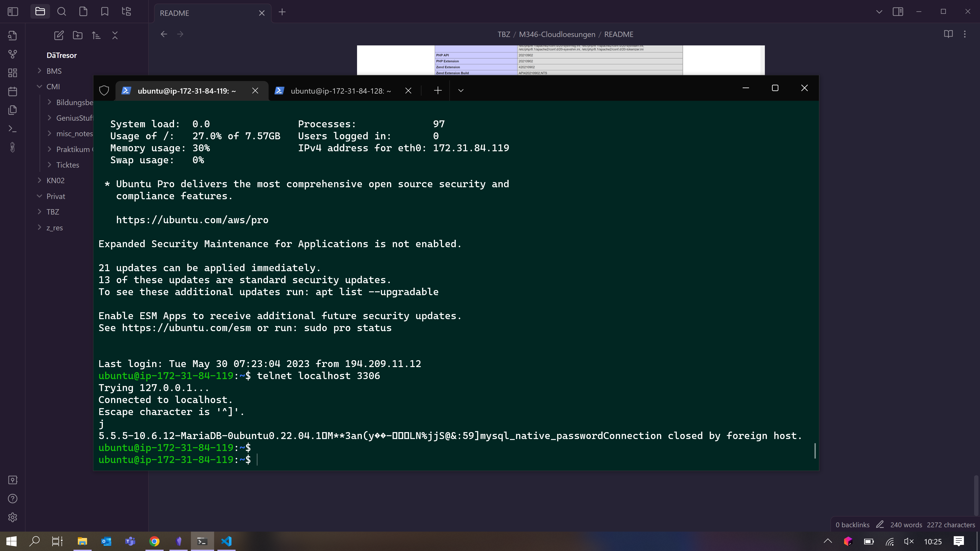
Task: Switch note to reading view
Action: pyautogui.click(x=948, y=34)
